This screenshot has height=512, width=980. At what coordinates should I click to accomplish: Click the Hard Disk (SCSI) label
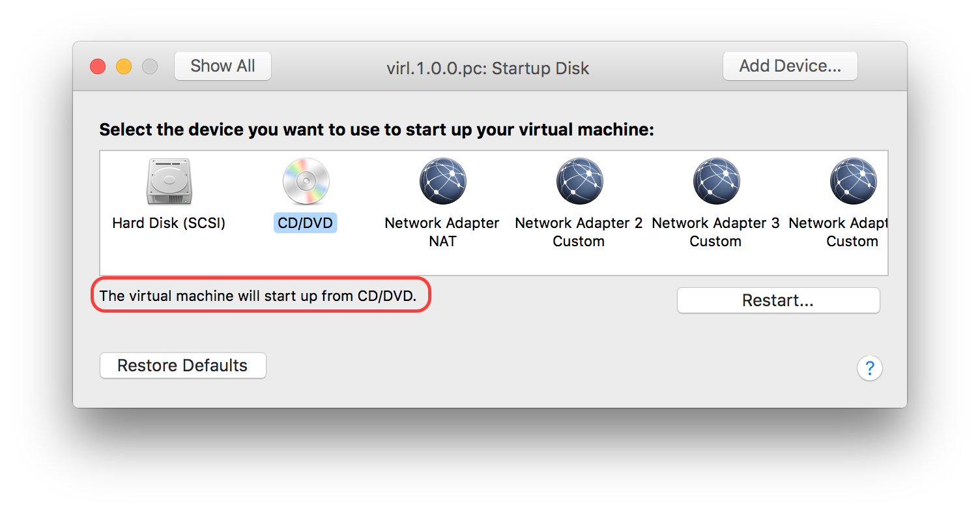[x=168, y=223]
